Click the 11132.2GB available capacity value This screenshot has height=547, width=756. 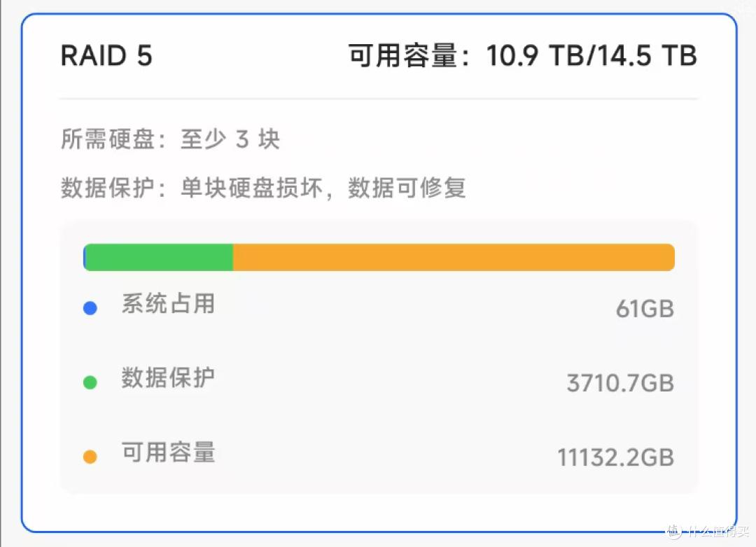(615, 457)
